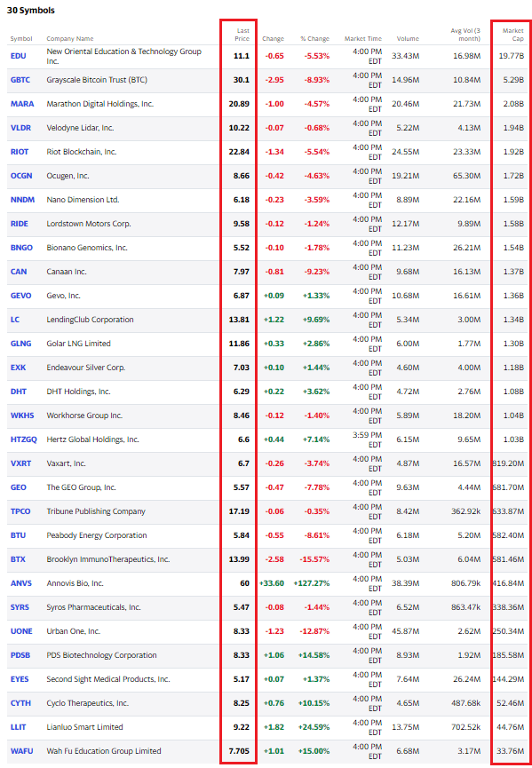The width and height of the screenshot is (532, 768).
Task: Open the EDU ticker symbol link
Action: coord(18,56)
